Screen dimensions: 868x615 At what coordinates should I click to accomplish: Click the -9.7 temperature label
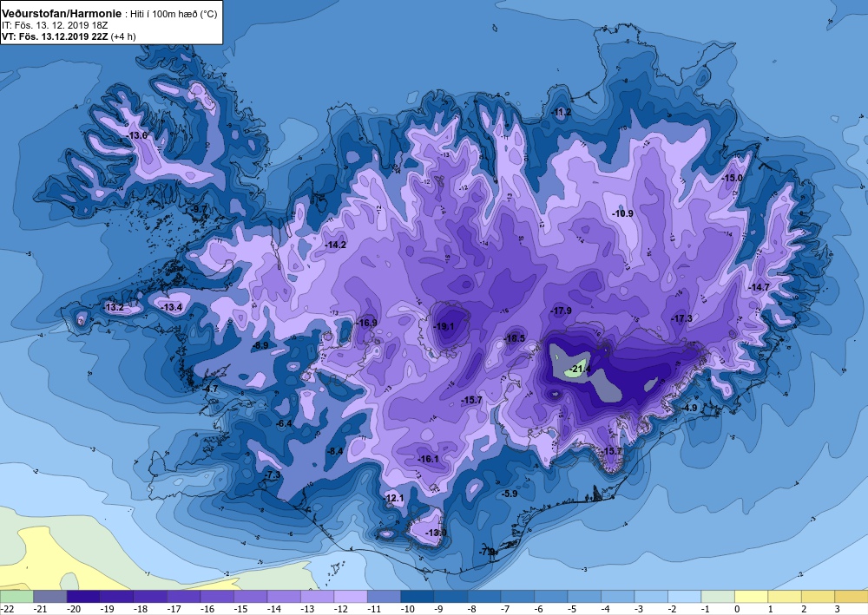coord(199,208)
